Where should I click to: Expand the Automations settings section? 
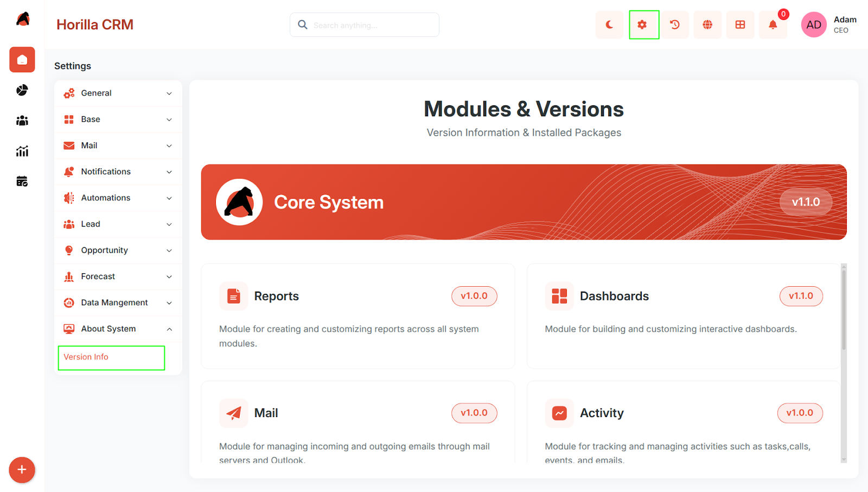118,198
